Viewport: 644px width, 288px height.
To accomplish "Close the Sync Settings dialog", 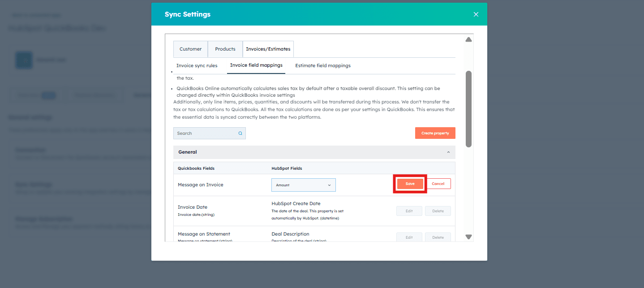I will click(x=476, y=14).
